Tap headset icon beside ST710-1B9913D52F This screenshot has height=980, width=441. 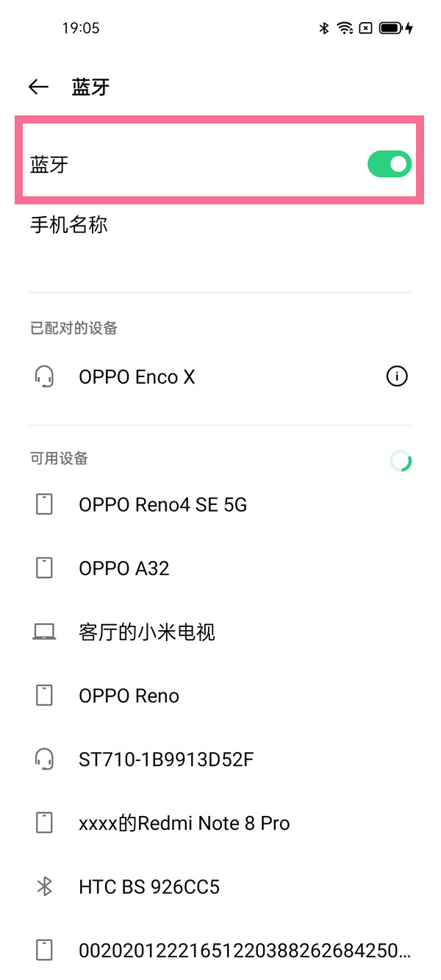coord(44,759)
